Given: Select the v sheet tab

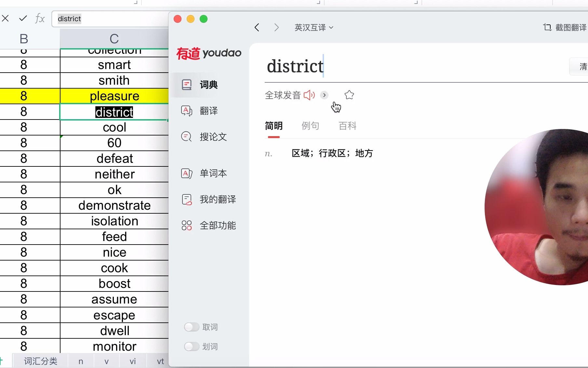Looking at the screenshot, I should point(107,361).
